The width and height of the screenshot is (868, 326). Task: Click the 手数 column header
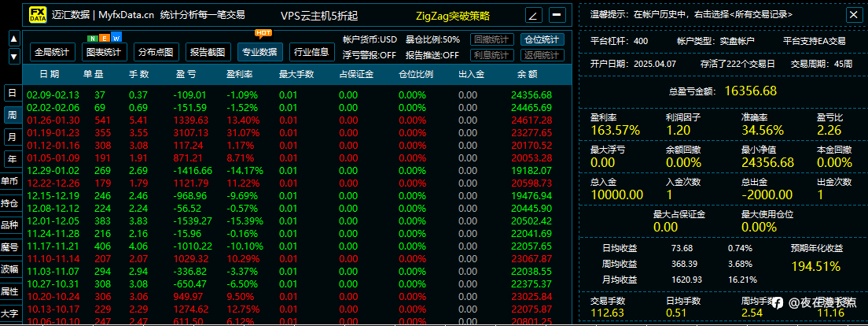pyautogui.click(x=138, y=74)
